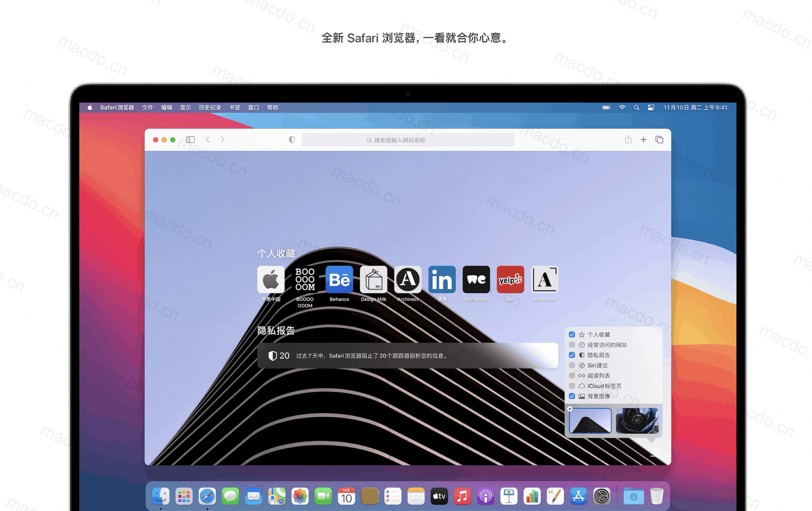The image size is (812, 511).
Task: Open Calendar in the Dock
Action: click(x=346, y=496)
